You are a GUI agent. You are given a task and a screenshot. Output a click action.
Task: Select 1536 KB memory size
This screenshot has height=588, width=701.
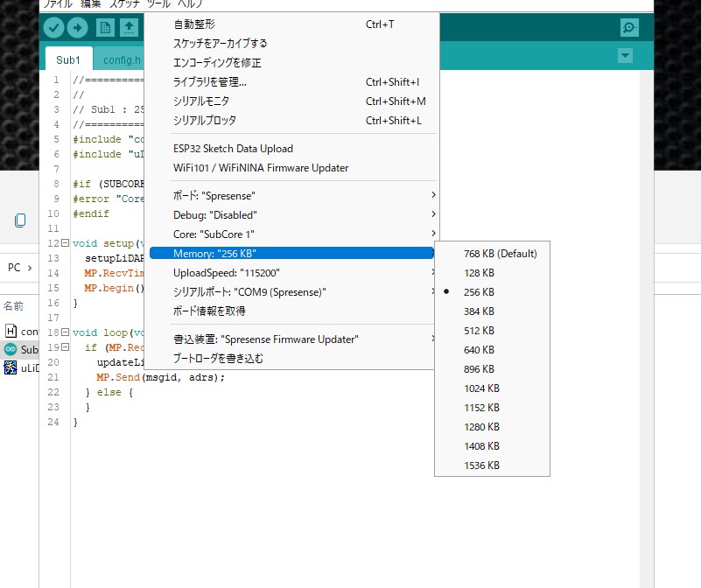481,465
